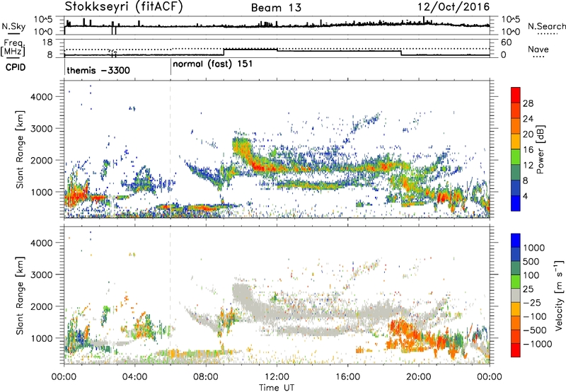Click the red bottom of the velocity colorbar
This screenshot has height=392, width=566.
pos(516,351)
